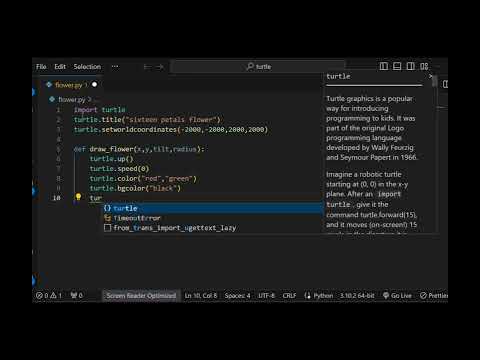
Task: Select the 3.10.2 64-bit interpreter
Action: point(357,296)
